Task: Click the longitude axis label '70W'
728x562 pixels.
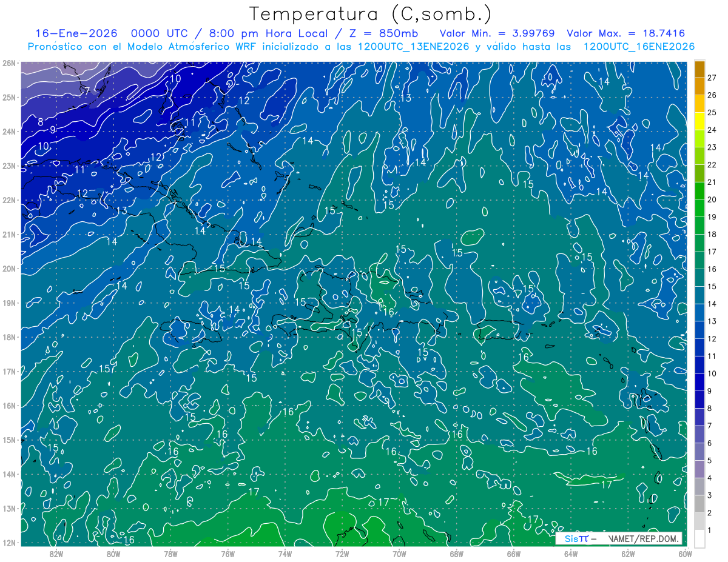Action: (x=399, y=554)
